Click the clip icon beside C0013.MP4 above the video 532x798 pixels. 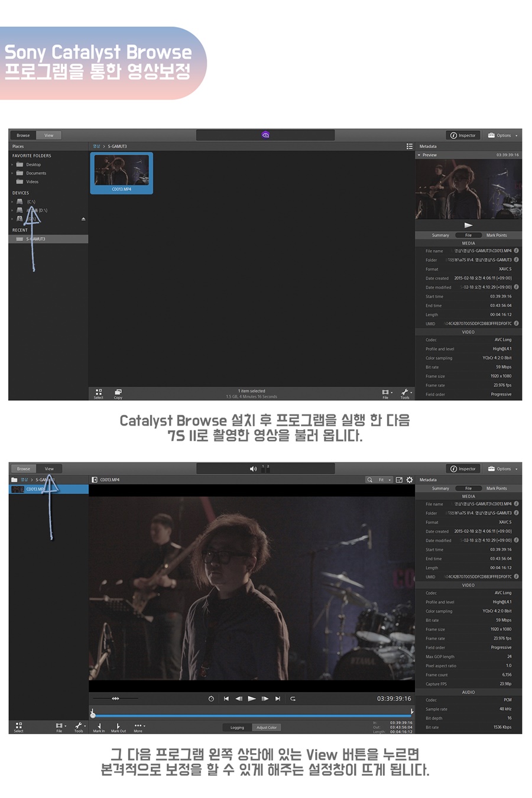94,480
